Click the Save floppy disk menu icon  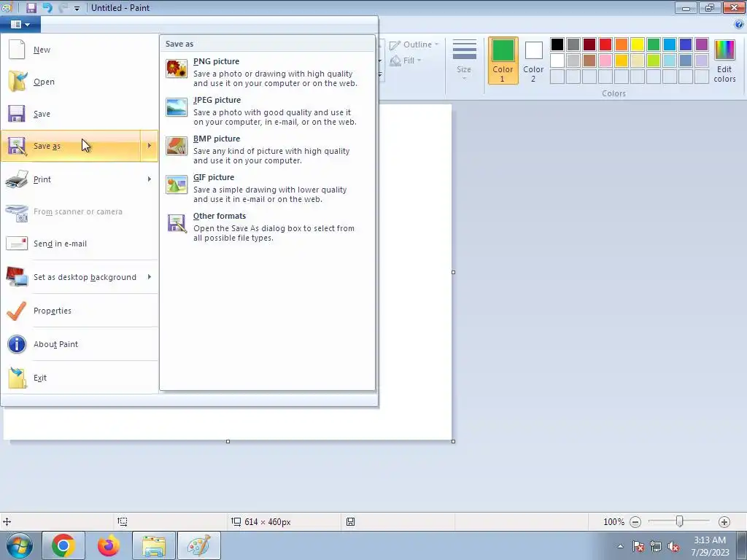pyautogui.click(x=17, y=114)
